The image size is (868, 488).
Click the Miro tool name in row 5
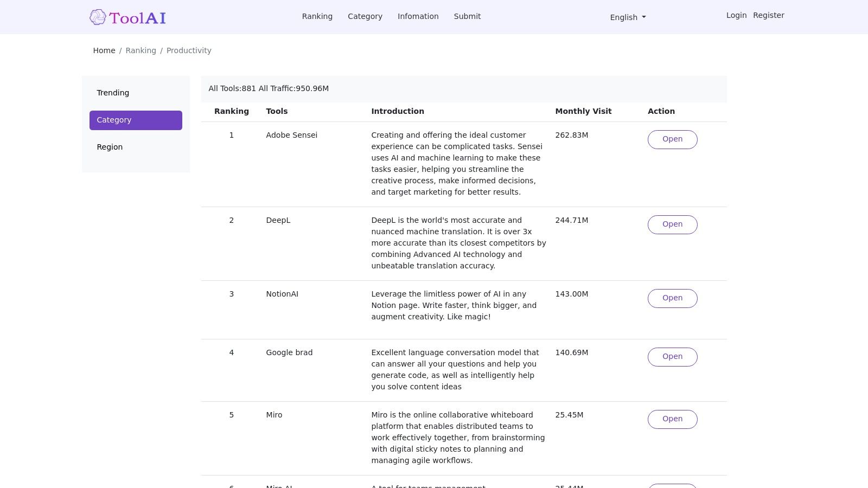coord(274,415)
